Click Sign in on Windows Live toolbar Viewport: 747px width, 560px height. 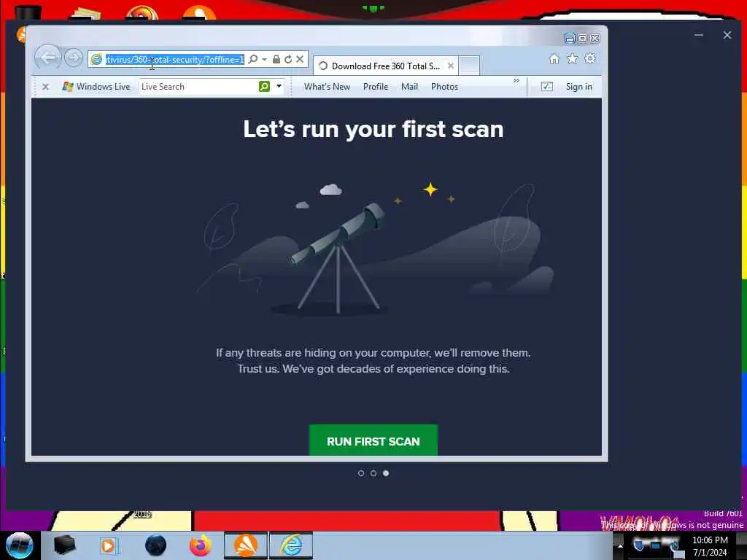point(578,87)
